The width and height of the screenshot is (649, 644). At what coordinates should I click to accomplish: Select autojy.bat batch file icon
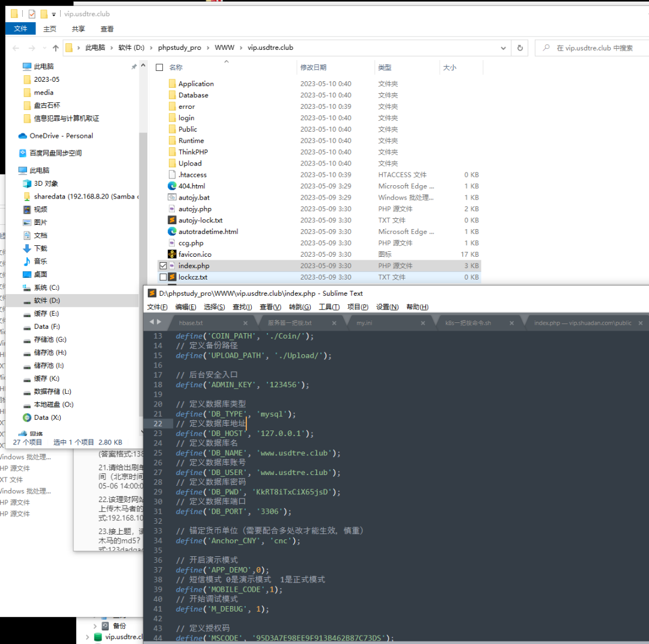pos(172,198)
